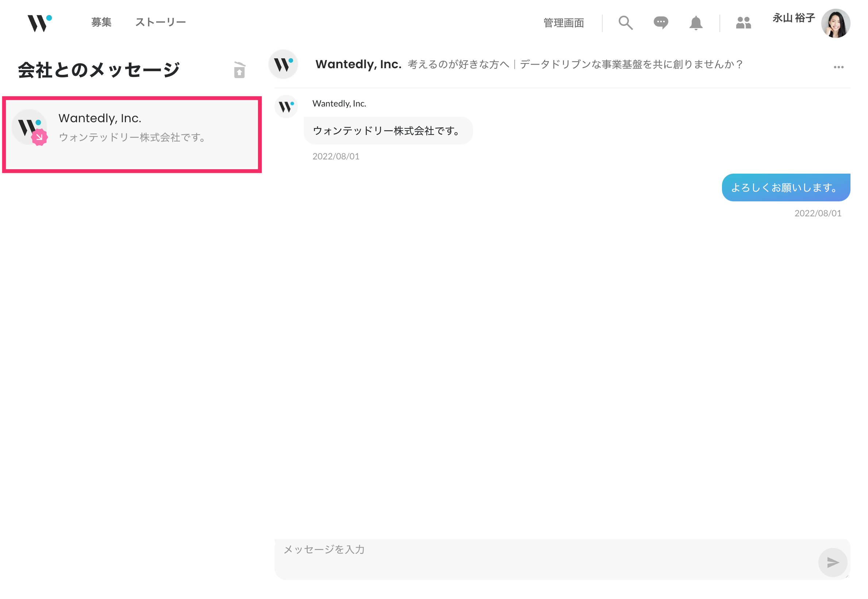The width and height of the screenshot is (868, 599).
Task: Open search via the magnifier icon
Action: coord(626,23)
